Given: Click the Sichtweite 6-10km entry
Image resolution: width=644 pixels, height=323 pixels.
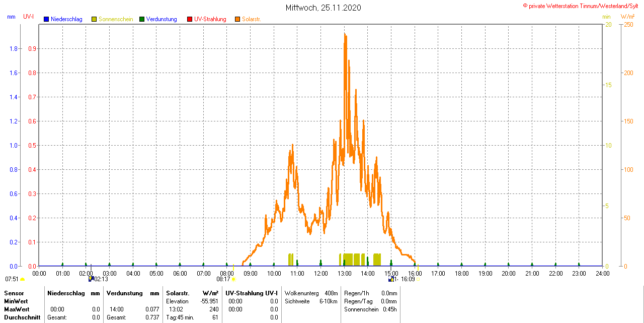Looking at the screenshot, I should (311, 301).
